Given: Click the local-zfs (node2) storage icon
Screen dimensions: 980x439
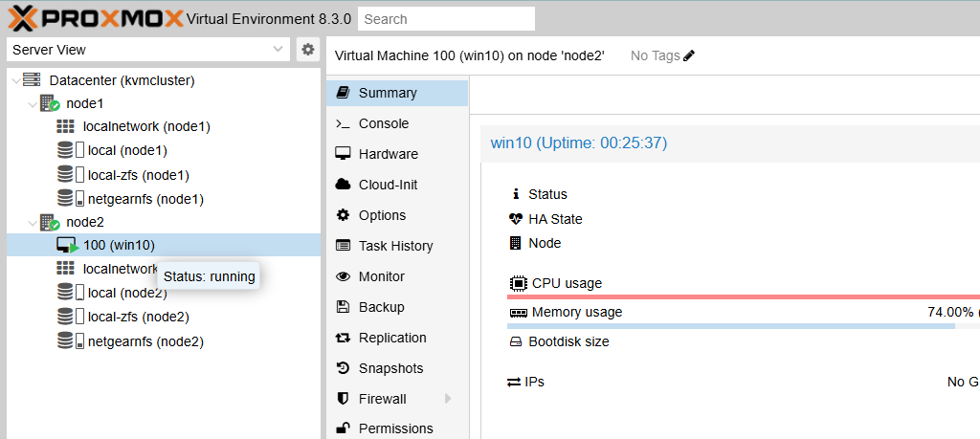Looking at the screenshot, I should [x=70, y=317].
